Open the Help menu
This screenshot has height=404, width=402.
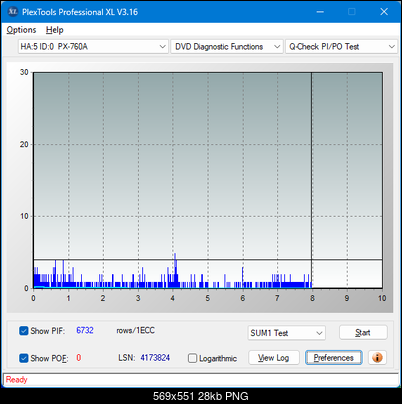pos(55,30)
